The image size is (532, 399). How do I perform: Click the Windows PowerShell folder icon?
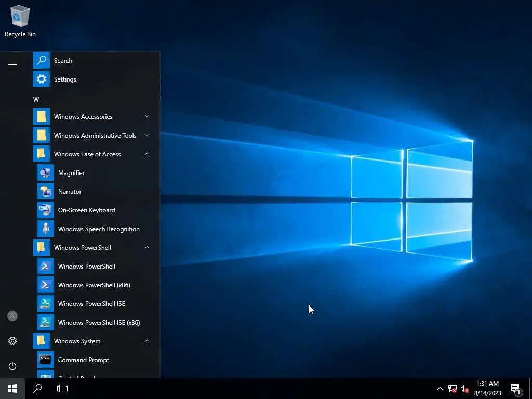pyautogui.click(x=42, y=247)
